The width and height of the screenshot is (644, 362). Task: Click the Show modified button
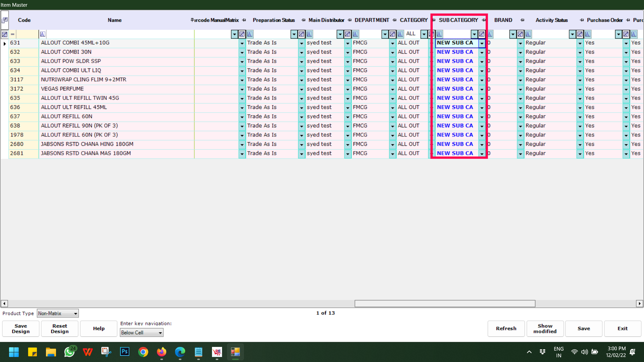(545, 328)
